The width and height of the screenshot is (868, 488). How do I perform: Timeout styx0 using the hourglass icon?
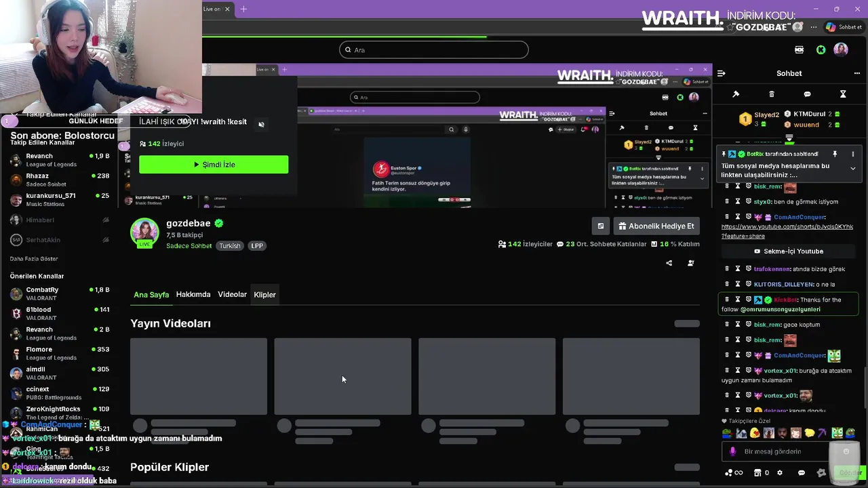click(738, 201)
